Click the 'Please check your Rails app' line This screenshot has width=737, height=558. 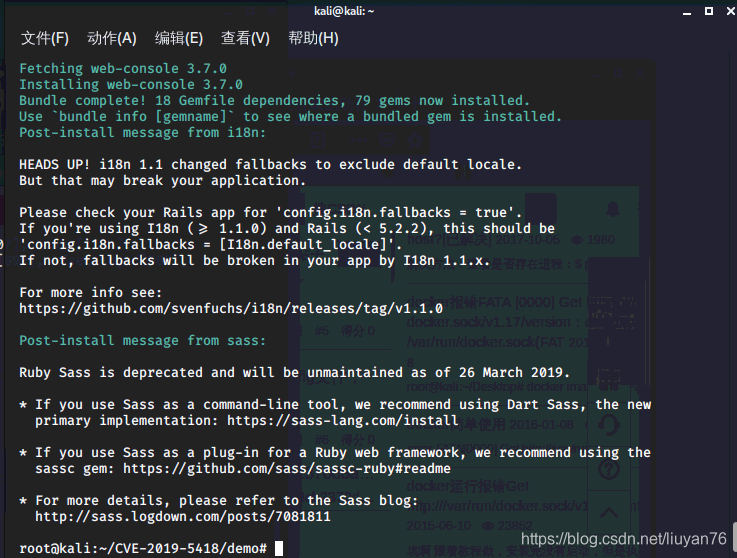tap(270, 212)
